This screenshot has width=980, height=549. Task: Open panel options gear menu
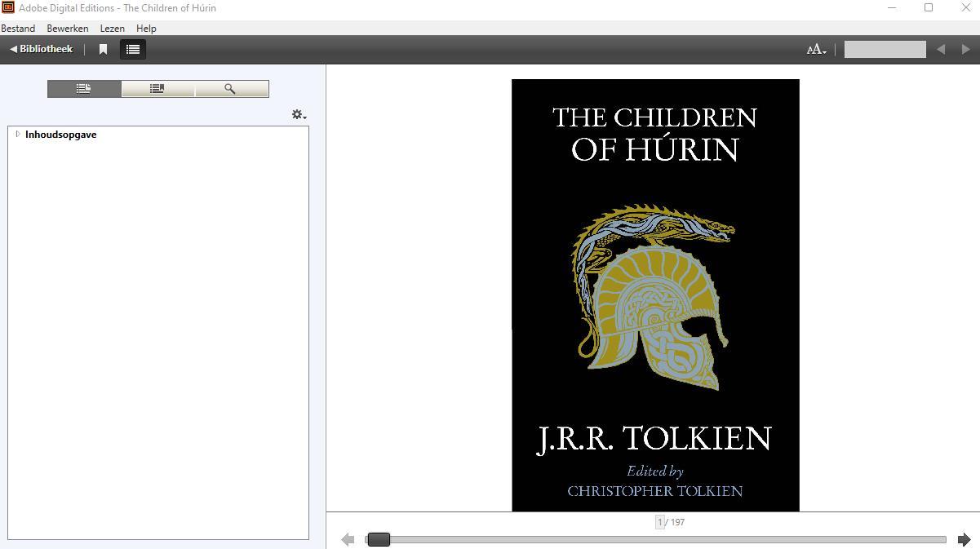tap(299, 115)
